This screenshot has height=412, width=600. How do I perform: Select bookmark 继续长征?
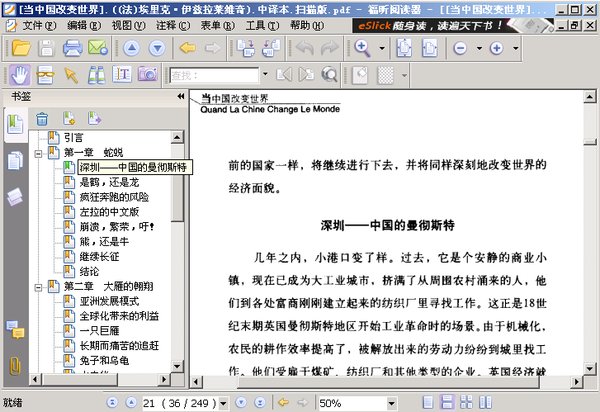99,256
